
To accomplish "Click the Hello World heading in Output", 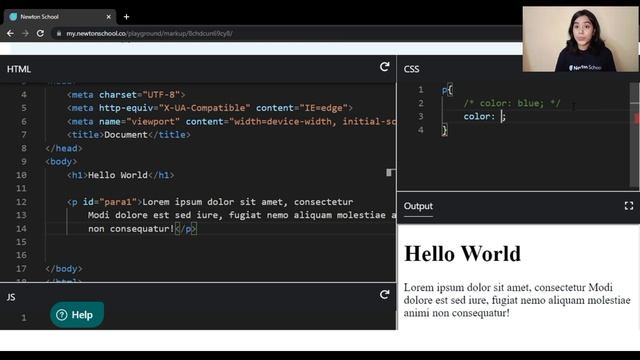I will [x=462, y=254].
